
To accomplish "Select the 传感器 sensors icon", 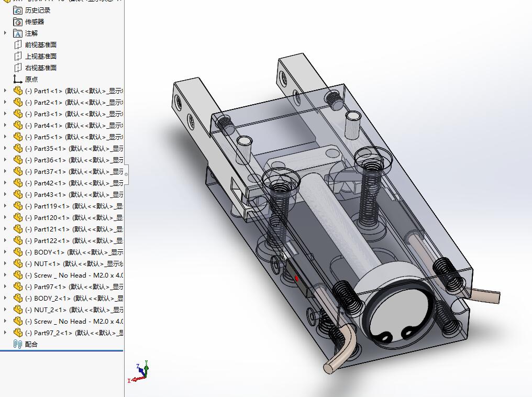I will 18,22.
